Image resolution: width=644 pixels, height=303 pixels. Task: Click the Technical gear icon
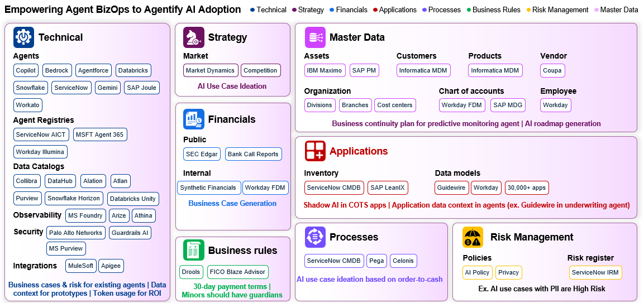point(23,37)
